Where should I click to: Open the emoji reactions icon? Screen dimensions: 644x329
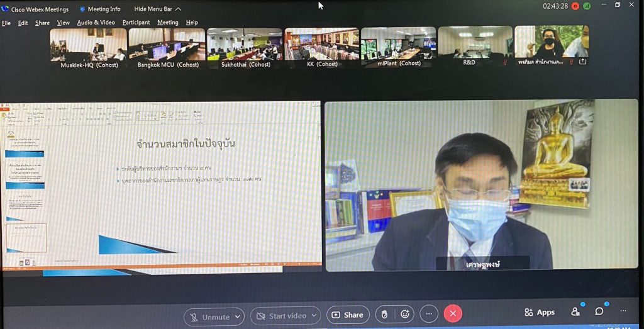click(x=405, y=315)
